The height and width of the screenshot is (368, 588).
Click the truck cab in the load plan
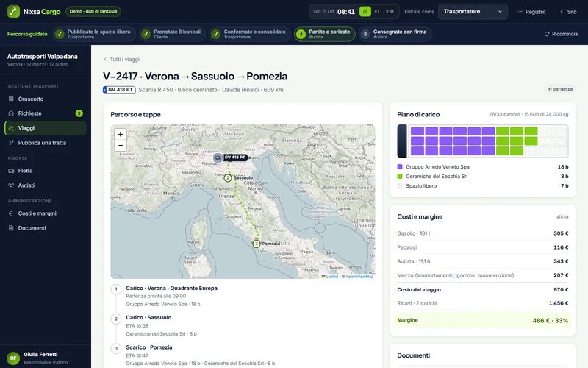click(402, 141)
